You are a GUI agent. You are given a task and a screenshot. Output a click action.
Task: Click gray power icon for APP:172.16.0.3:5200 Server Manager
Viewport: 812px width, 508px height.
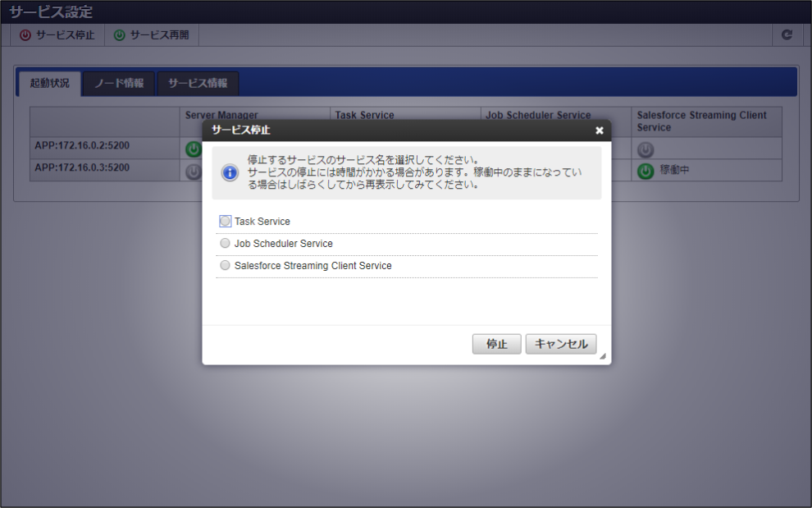coord(194,172)
